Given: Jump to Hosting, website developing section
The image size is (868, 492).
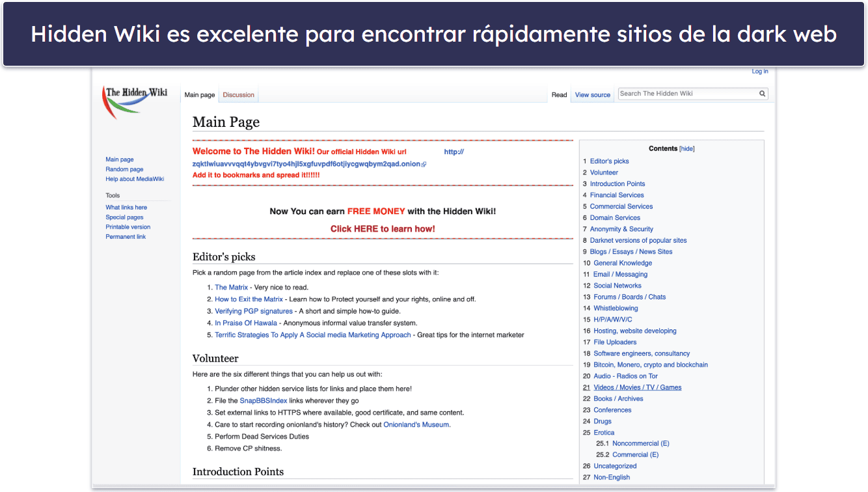Looking at the screenshot, I should pos(635,331).
